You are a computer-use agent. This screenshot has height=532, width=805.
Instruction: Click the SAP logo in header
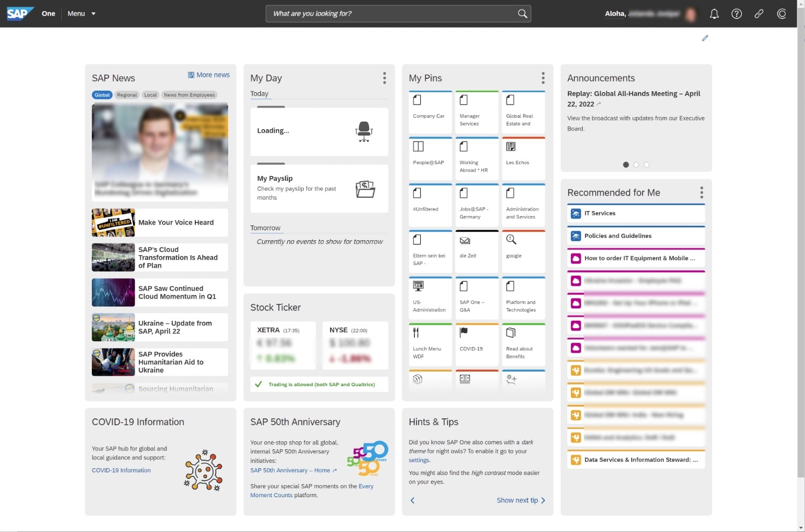(20, 13)
